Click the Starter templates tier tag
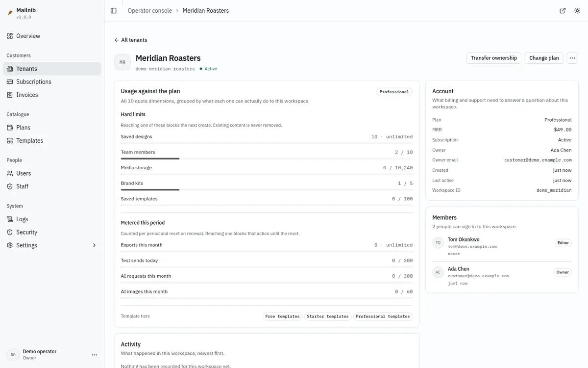This screenshot has height=368, width=588. tap(328, 316)
